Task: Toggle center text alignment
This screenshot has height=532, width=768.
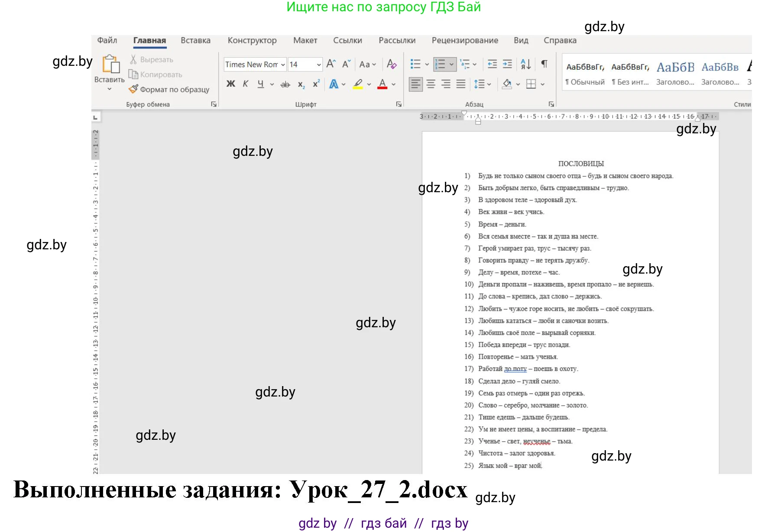Action: click(431, 84)
